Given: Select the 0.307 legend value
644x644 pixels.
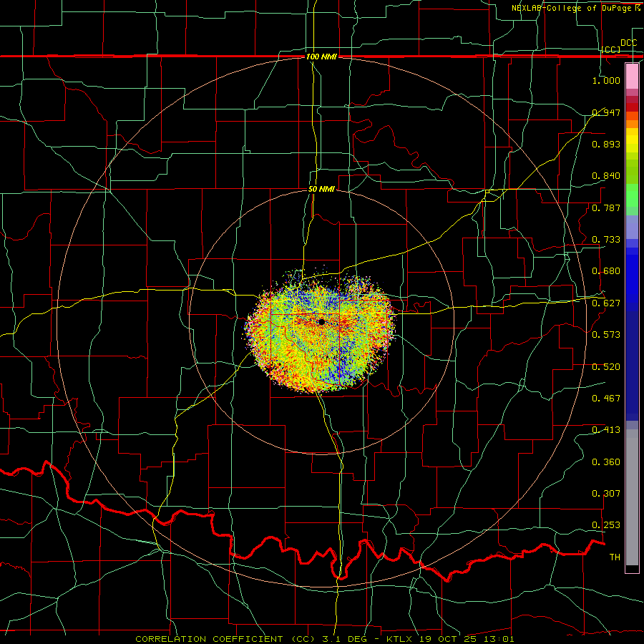Looking at the screenshot, I should [x=606, y=494].
